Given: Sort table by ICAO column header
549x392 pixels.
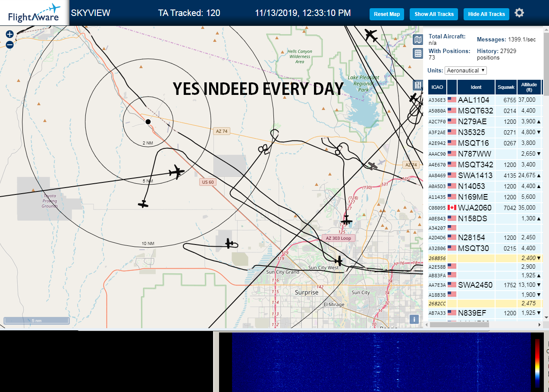Looking at the screenshot, I should 437,87.
